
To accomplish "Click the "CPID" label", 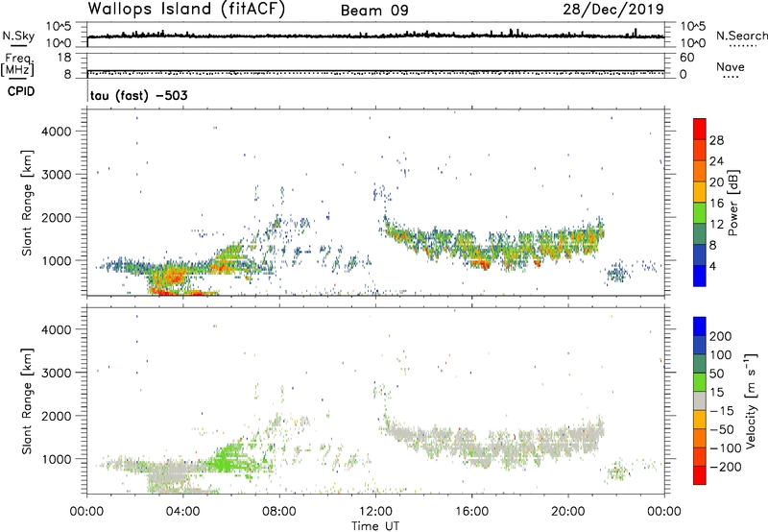I will pyautogui.click(x=21, y=91).
